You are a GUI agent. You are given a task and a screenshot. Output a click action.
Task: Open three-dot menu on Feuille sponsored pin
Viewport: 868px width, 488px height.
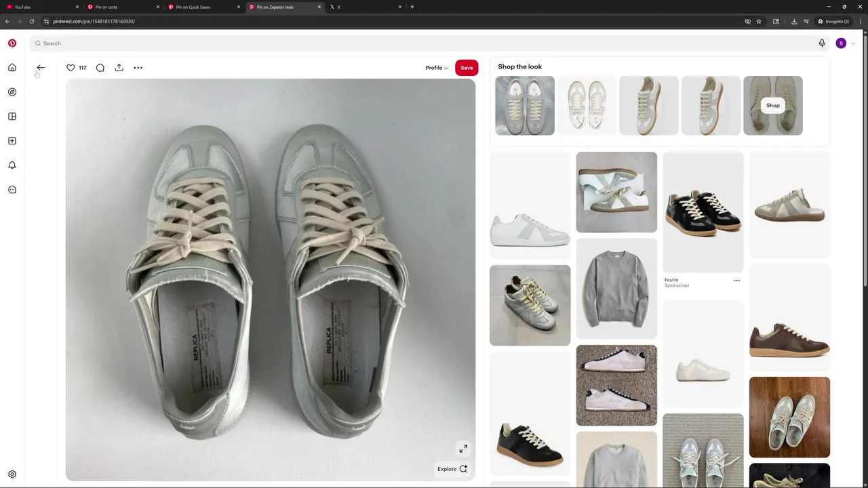point(737,281)
